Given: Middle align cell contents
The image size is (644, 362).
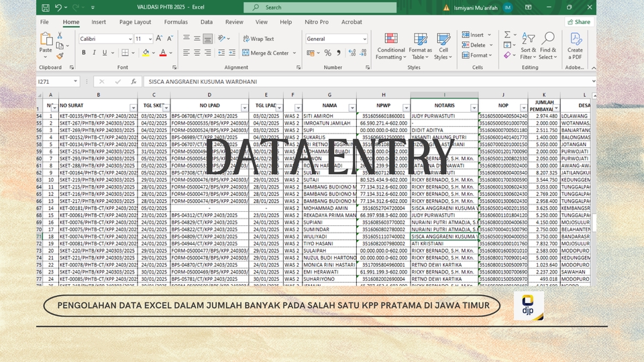Looking at the screenshot, I should point(197,38).
